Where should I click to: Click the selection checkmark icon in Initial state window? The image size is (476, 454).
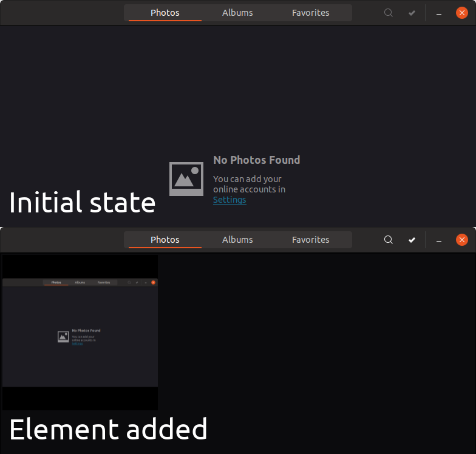pos(412,13)
